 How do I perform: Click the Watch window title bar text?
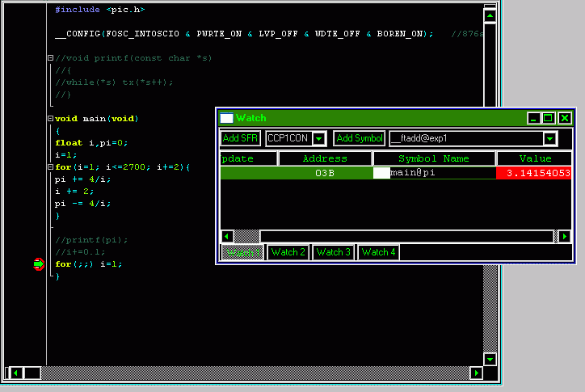[x=251, y=118]
